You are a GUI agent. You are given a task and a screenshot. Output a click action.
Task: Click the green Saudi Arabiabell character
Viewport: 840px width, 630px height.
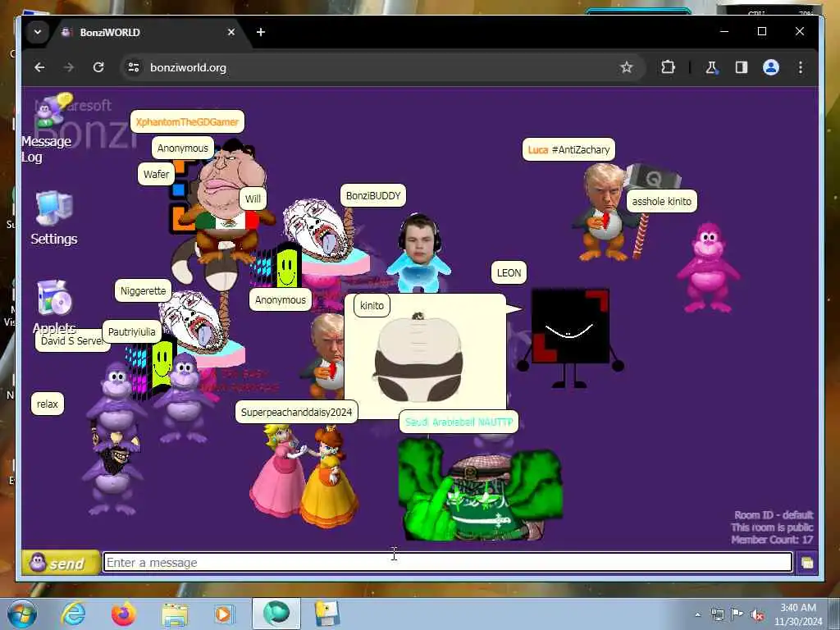(x=479, y=489)
